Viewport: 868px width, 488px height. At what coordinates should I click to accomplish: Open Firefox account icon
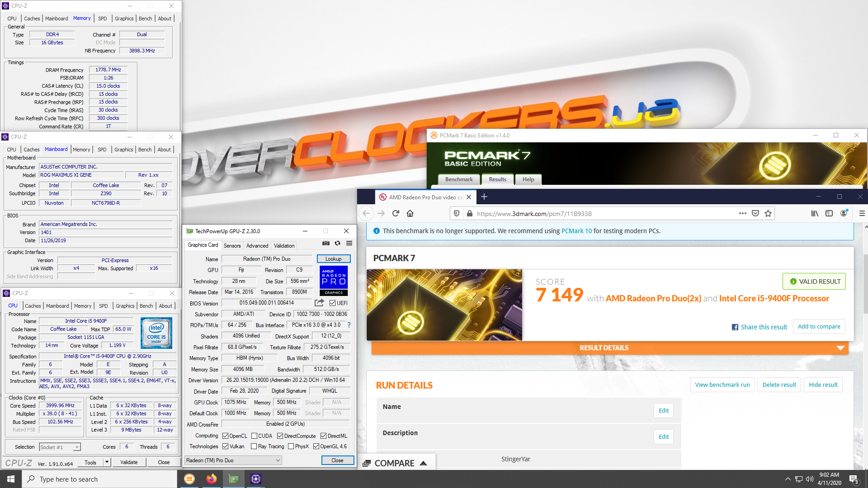pos(844,213)
